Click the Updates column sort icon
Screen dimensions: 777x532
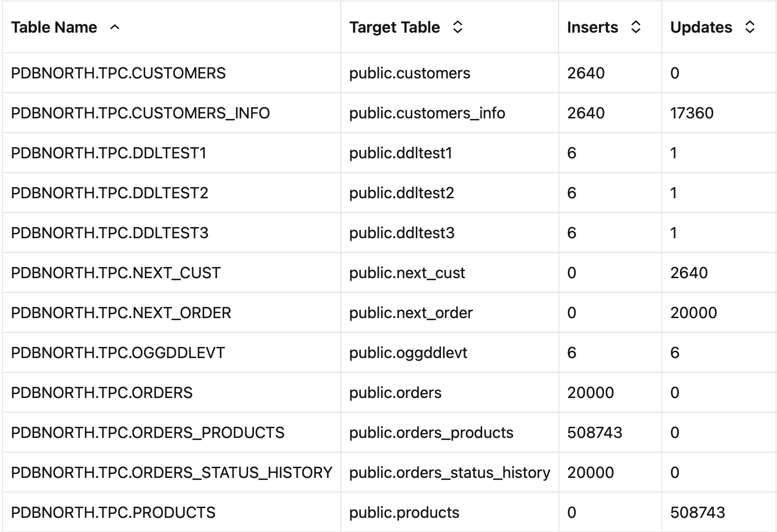tap(749, 28)
